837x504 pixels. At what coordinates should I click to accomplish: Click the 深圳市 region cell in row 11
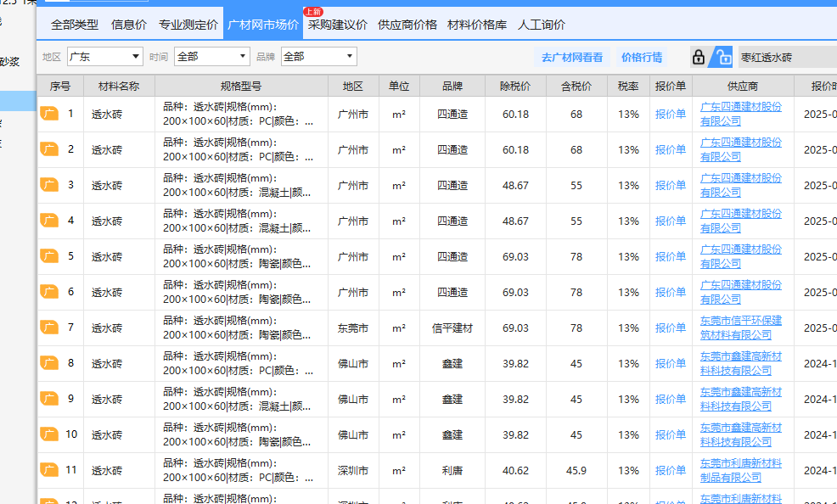point(353,470)
